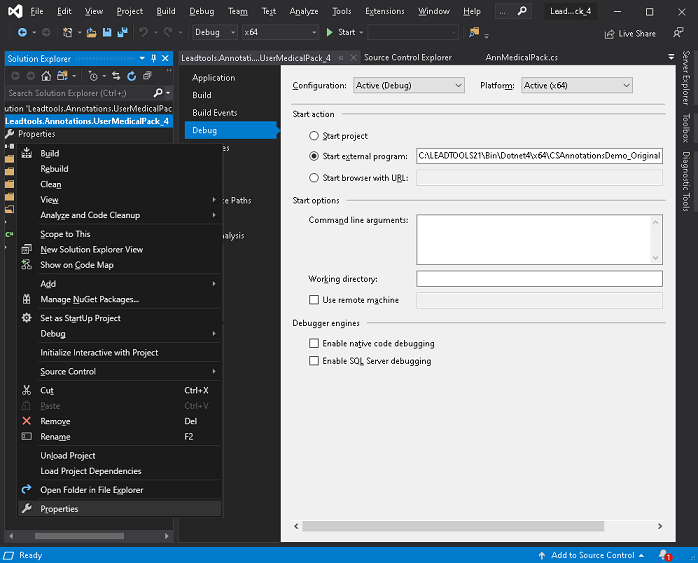
Task: Click the notifications bell in status bar
Action: coord(665,555)
